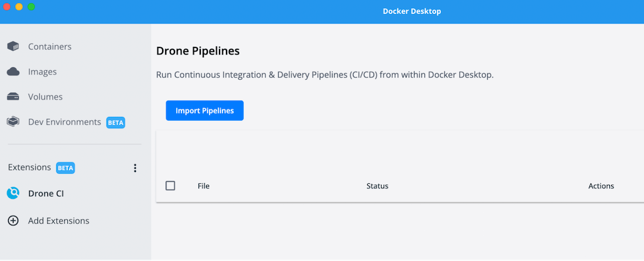The height and width of the screenshot is (261, 644).
Task: Click the green maximize window button
Action: tap(32, 6)
